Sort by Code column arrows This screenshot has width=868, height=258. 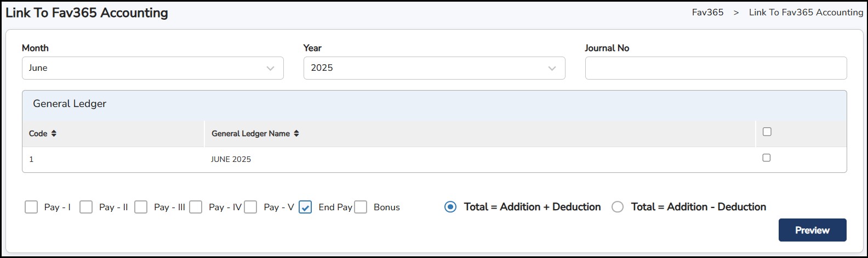coord(54,133)
